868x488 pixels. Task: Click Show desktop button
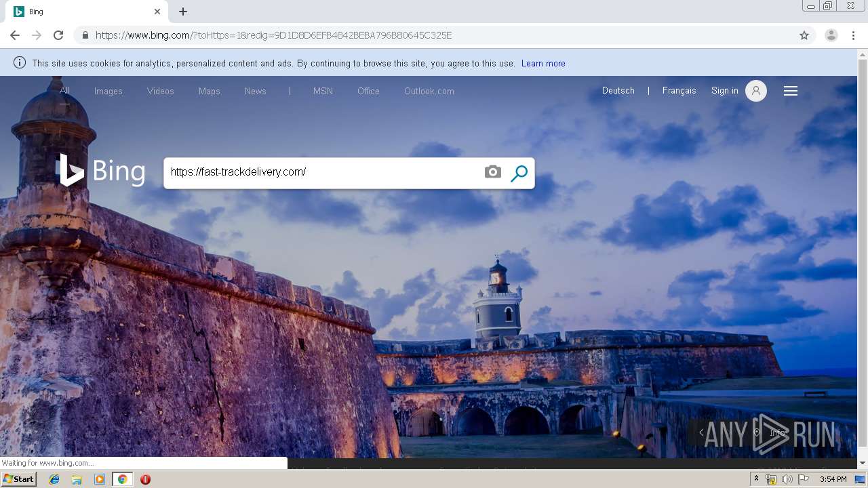861,479
